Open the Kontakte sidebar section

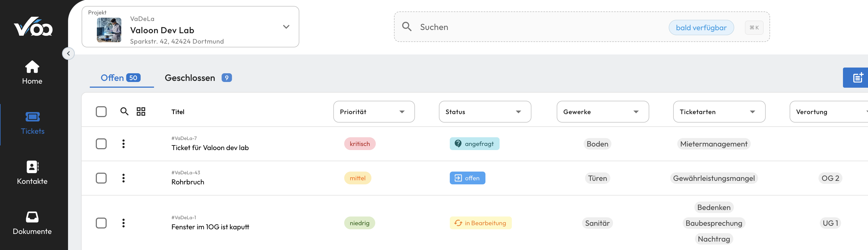pyautogui.click(x=32, y=172)
